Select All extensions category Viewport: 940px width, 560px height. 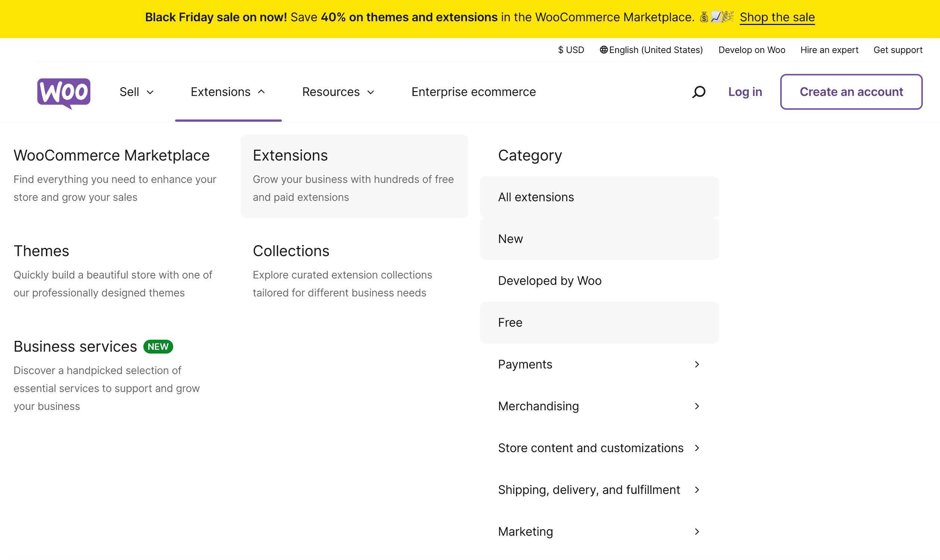pos(599,197)
